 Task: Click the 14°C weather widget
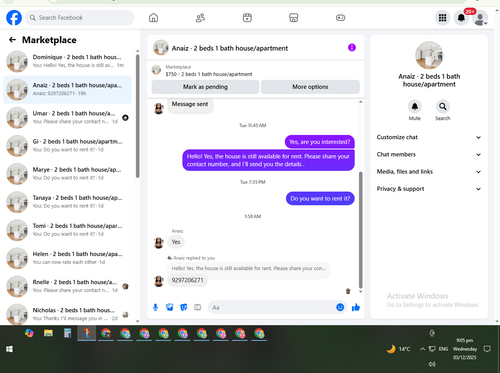(x=398, y=349)
